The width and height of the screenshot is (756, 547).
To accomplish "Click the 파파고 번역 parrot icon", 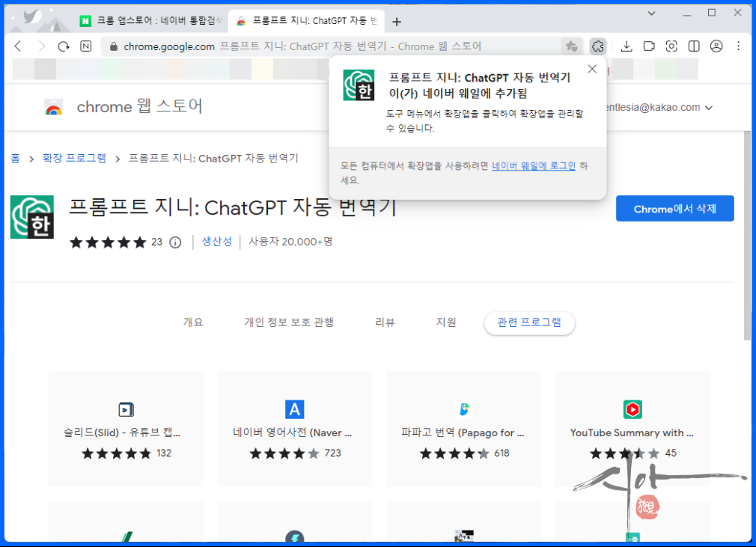I will pos(464,409).
